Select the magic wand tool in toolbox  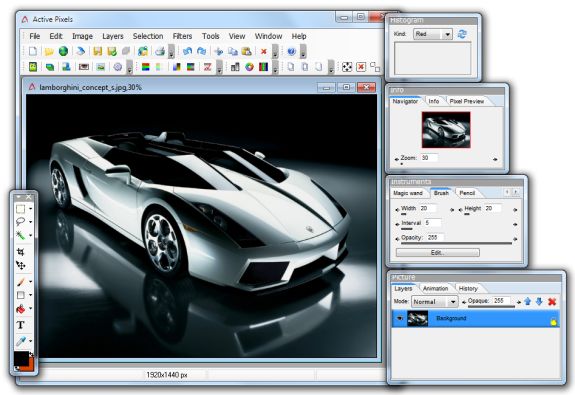(x=21, y=235)
